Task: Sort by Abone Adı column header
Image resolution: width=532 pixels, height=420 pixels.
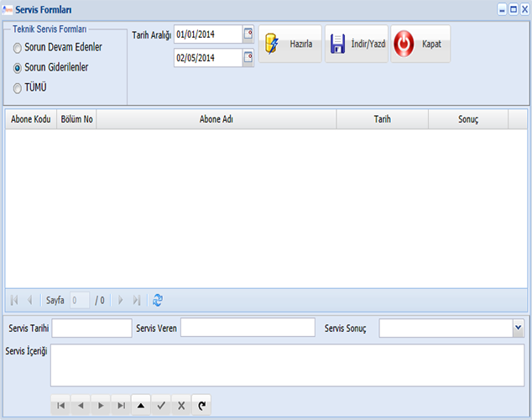Action: point(216,119)
